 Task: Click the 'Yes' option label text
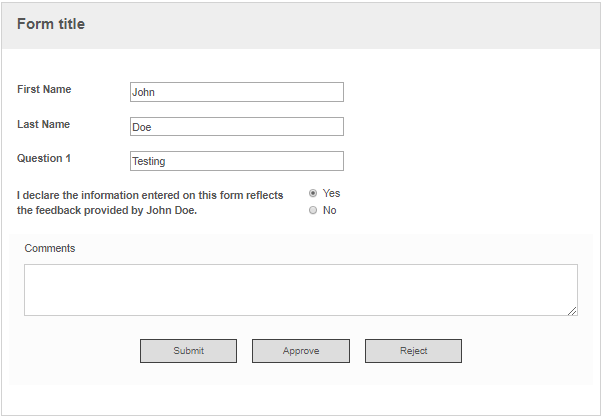pyautogui.click(x=331, y=193)
